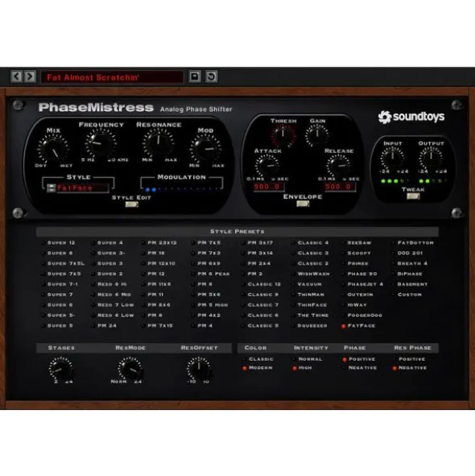Select the PM 11x6 style preset
This screenshot has height=476, width=475.
pyautogui.click(x=157, y=284)
